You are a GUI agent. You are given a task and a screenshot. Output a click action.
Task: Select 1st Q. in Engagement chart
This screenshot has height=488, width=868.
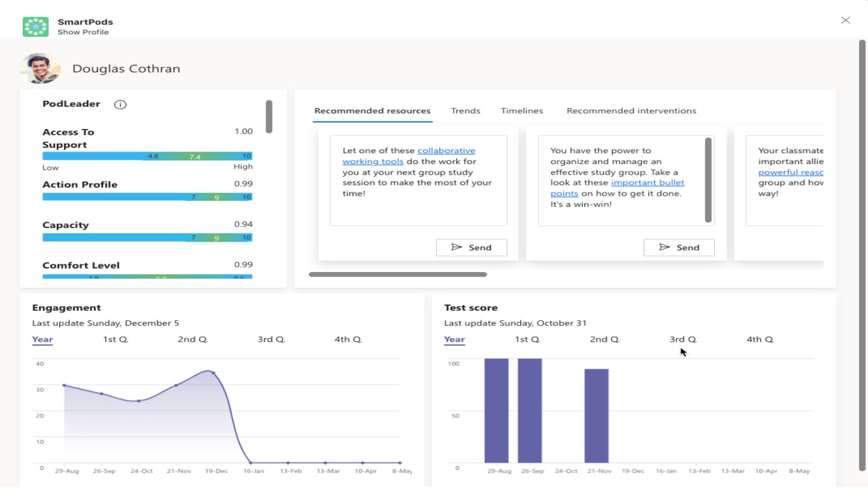point(116,339)
